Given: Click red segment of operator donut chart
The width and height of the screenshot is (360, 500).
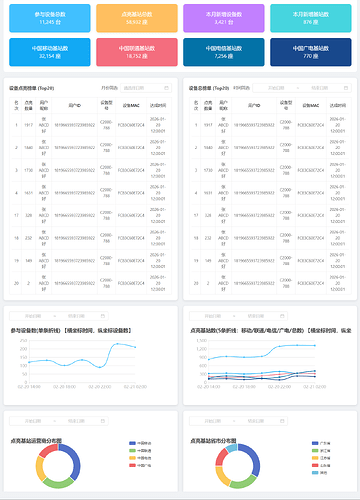Looking at the screenshot, I should (47, 450).
